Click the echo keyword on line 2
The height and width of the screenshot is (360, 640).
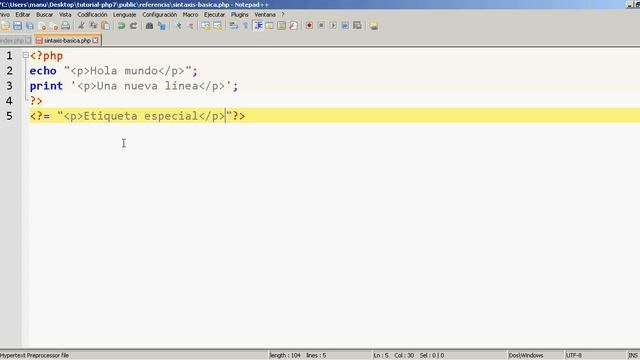point(43,71)
